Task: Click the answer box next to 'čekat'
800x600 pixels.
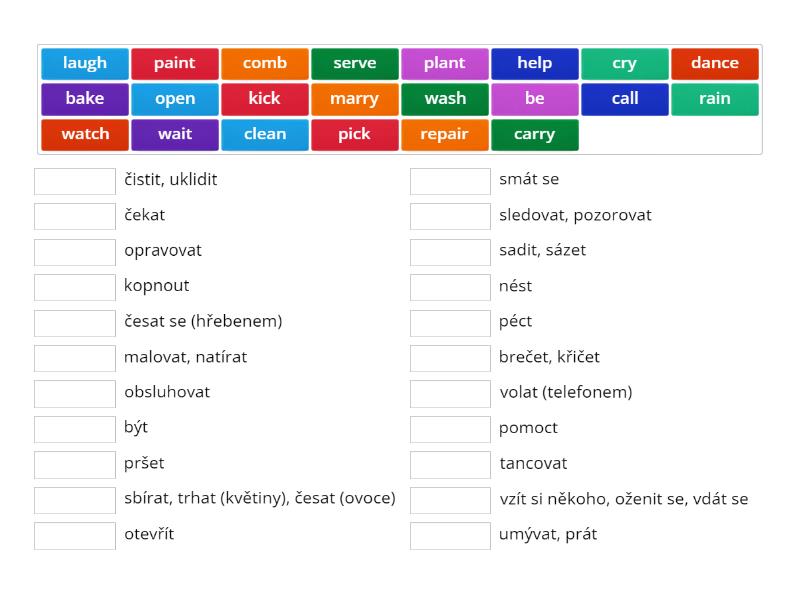Action: pos(75,215)
